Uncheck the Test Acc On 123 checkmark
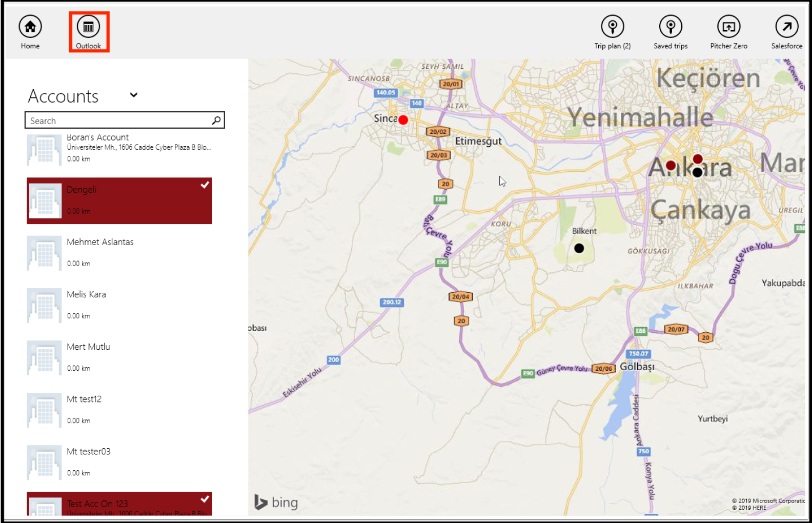 click(205, 499)
